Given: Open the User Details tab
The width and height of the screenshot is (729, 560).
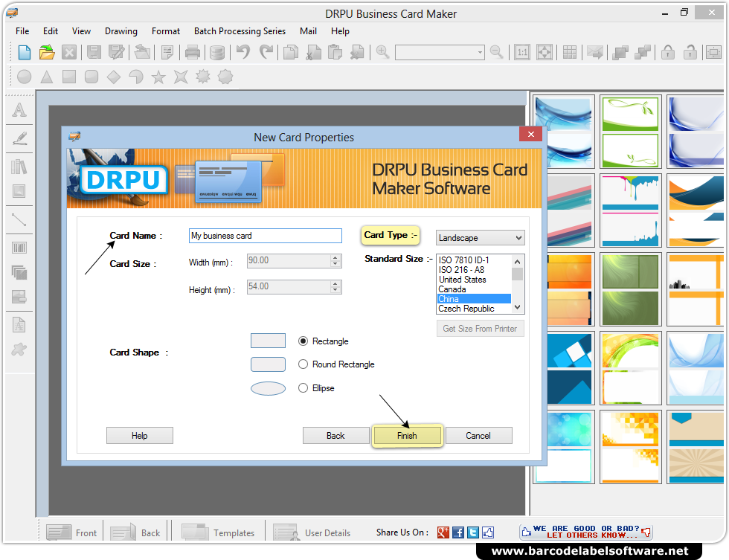Looking at the screenshot, I should [x=312, y=532].
